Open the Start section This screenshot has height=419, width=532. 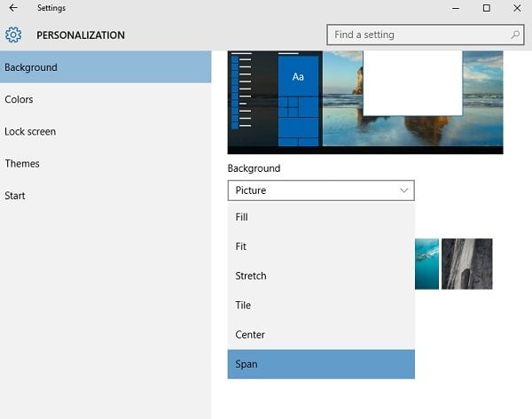106,196
